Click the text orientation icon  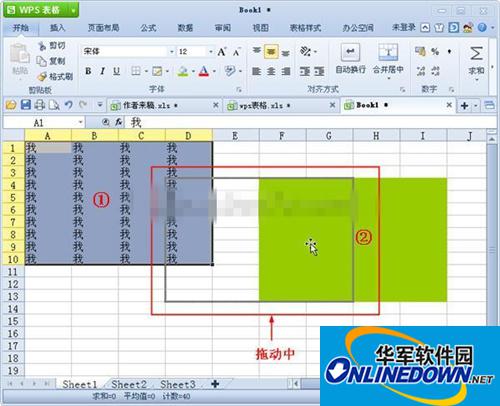coord(305,51)
